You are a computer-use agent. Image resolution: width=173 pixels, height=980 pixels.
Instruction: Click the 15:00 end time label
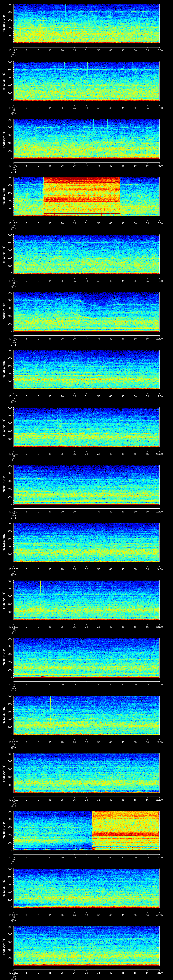click(159, 50)
